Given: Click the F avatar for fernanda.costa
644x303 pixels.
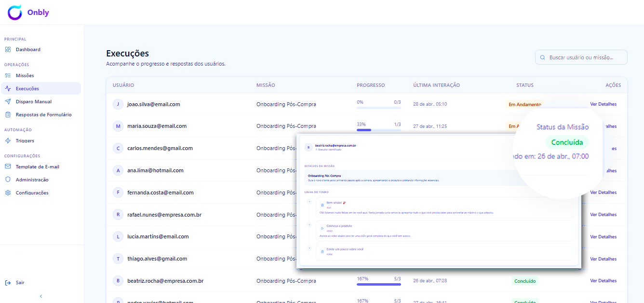Looking at the screenshot, I should pos(118,193).
